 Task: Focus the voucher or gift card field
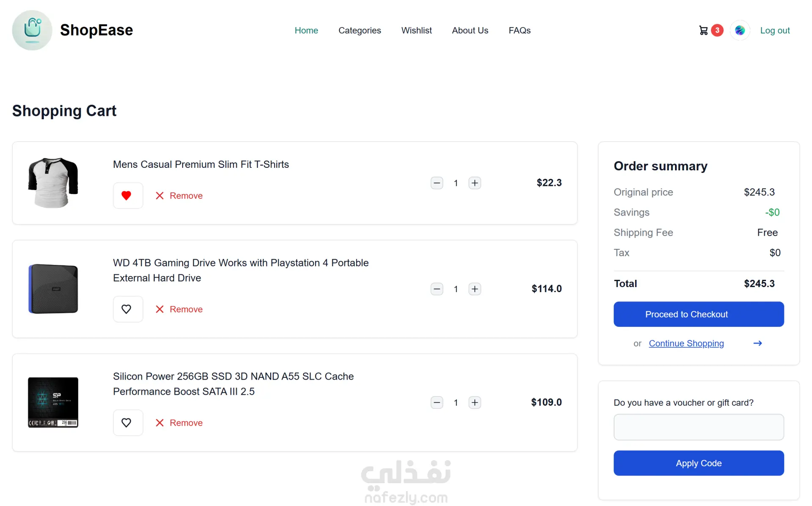click(698, 427)
